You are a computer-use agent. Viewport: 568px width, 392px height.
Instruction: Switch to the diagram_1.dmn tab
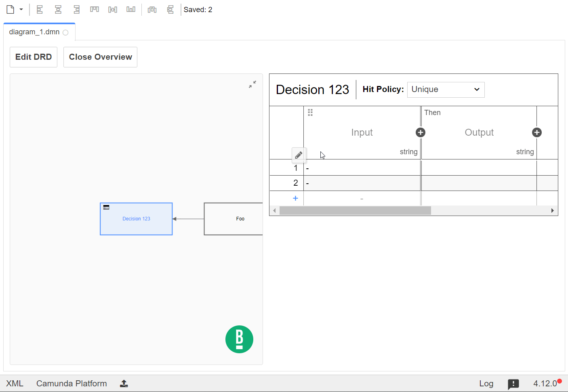click(34, 32)
